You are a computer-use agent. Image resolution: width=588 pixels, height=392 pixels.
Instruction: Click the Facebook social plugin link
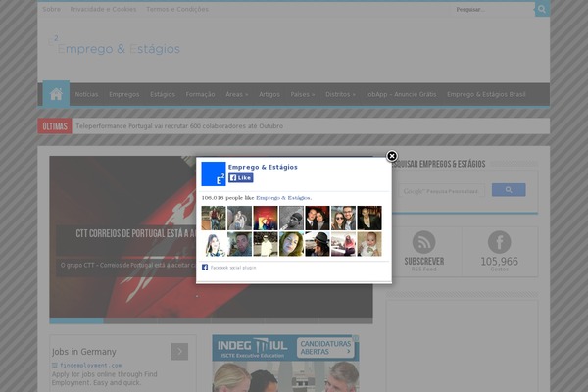233,268
